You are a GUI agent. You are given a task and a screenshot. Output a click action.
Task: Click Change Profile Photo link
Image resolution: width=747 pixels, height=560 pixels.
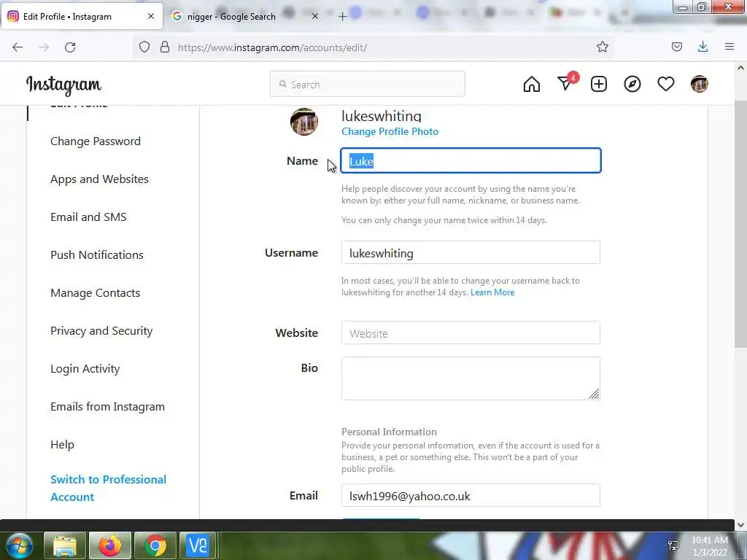click(x=390, y=131)
